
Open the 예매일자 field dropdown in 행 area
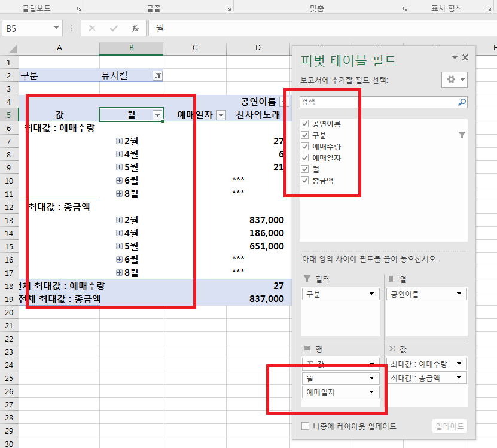tap(371, 392)
